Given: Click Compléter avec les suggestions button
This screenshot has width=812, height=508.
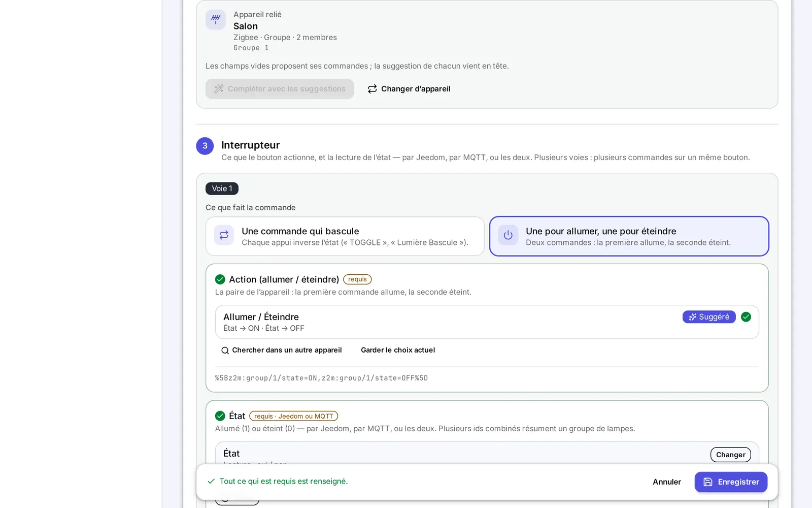Looking at the screenshot, I should pyautogui.click(x=280, y=89).
